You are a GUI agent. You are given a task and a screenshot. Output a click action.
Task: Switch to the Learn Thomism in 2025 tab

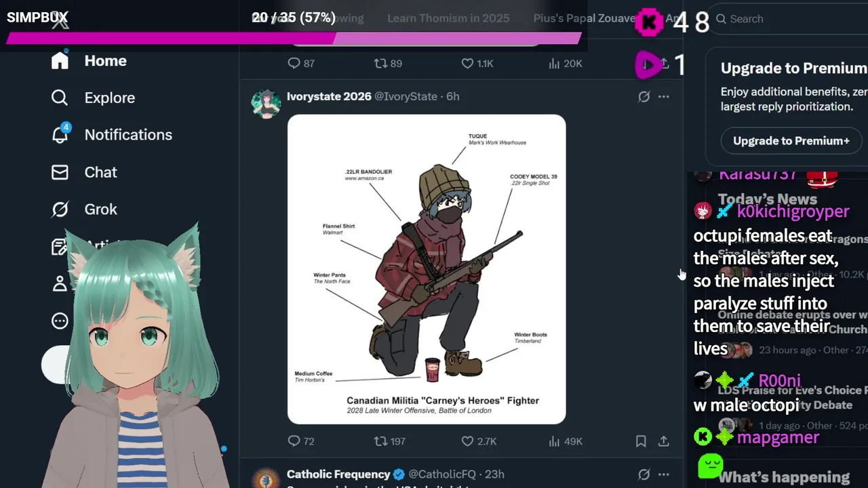pyautogui.click(x=448, y=18)
